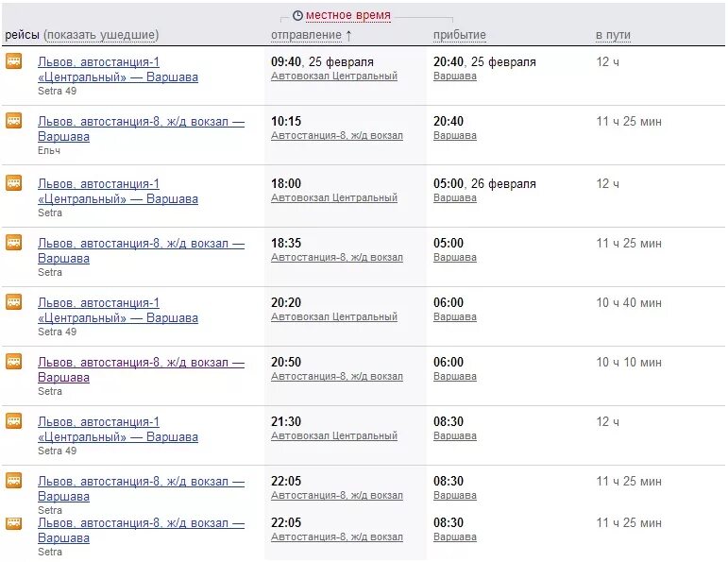
Task: Click the bus icon beside the 20:50 departure
Action: tap(13, 362)
